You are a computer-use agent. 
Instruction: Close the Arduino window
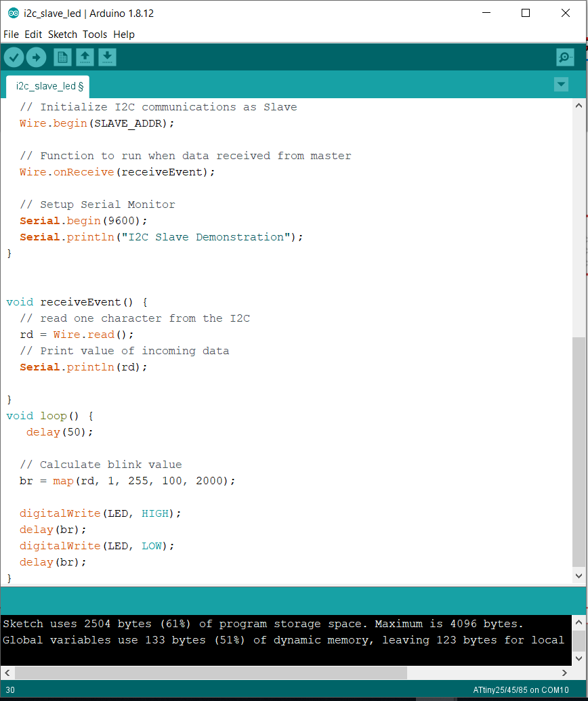565,13
